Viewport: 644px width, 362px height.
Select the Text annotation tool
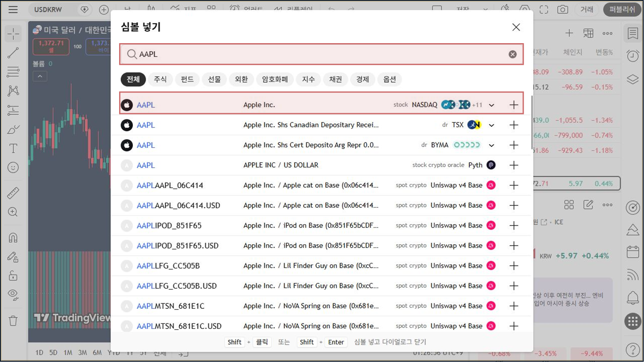pyautogui.click(x=13, y=148)
